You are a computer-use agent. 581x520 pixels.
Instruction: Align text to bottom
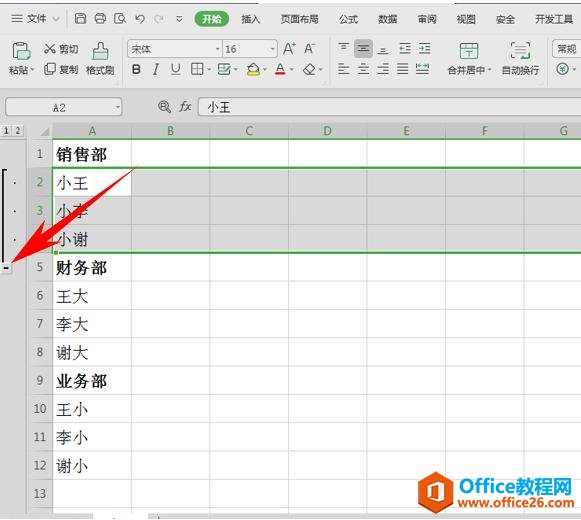coord(383,49)
